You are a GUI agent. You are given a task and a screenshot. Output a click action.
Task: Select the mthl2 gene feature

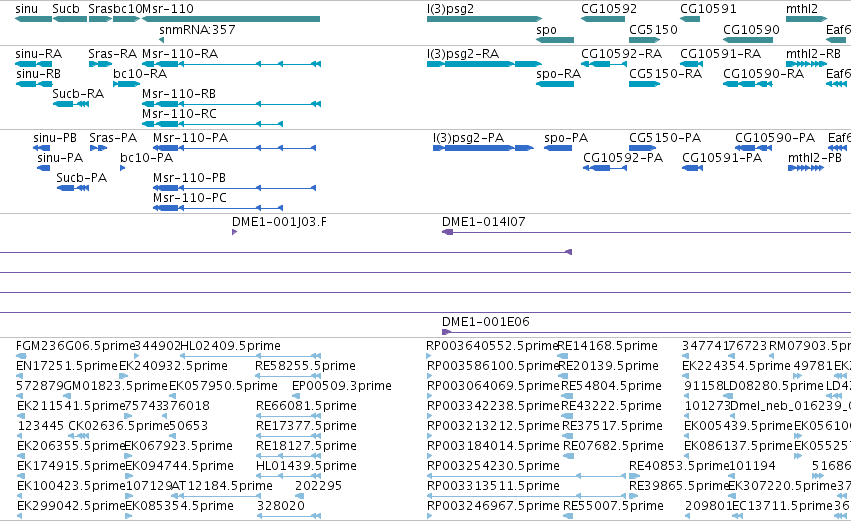[x=806, y=19]
